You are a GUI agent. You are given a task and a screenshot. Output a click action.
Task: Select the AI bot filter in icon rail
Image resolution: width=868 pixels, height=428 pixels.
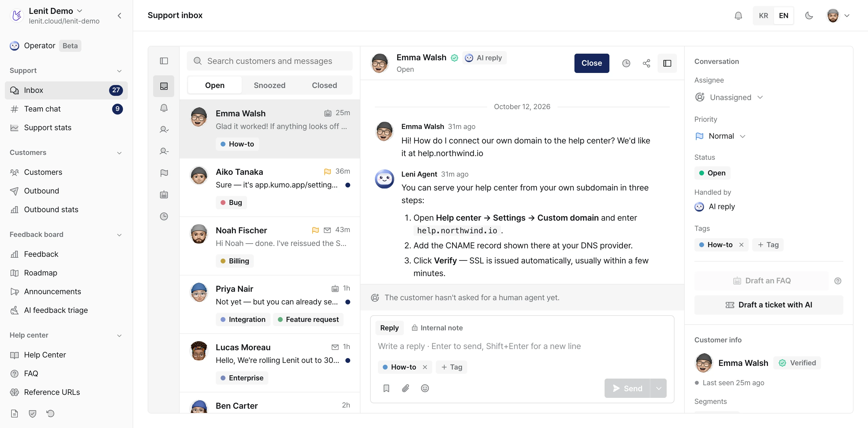pyautogui.click(x=164, y=194)
